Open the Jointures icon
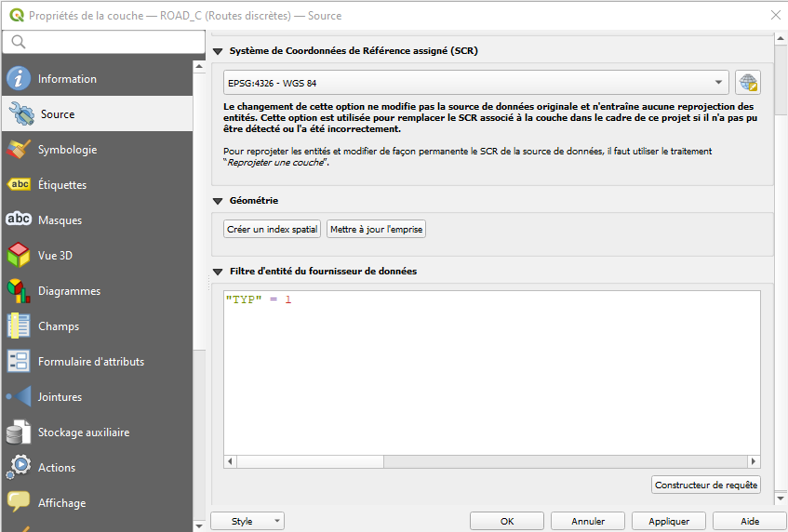 tap(19, 397)
